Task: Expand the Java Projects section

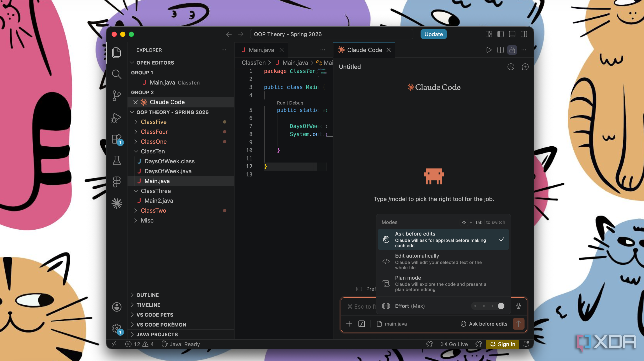Action: point(181,335)
